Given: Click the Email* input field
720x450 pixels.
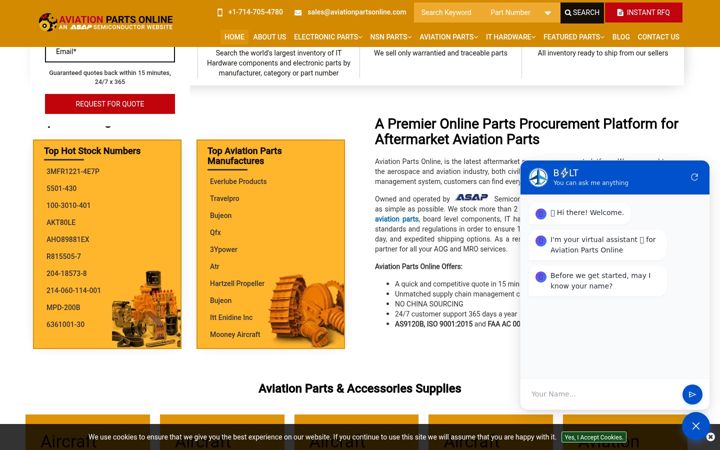Looking at the screenshot, I should click(110, 54).
